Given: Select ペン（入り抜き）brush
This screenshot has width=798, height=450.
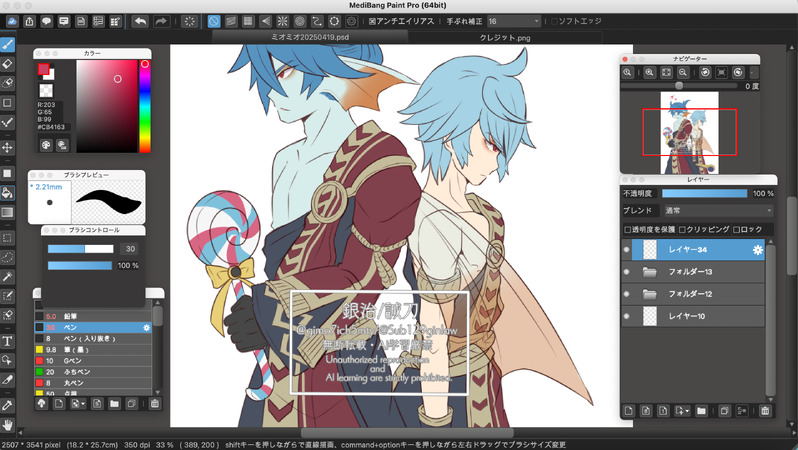Looking at the screenshot, I should point(93,339).
